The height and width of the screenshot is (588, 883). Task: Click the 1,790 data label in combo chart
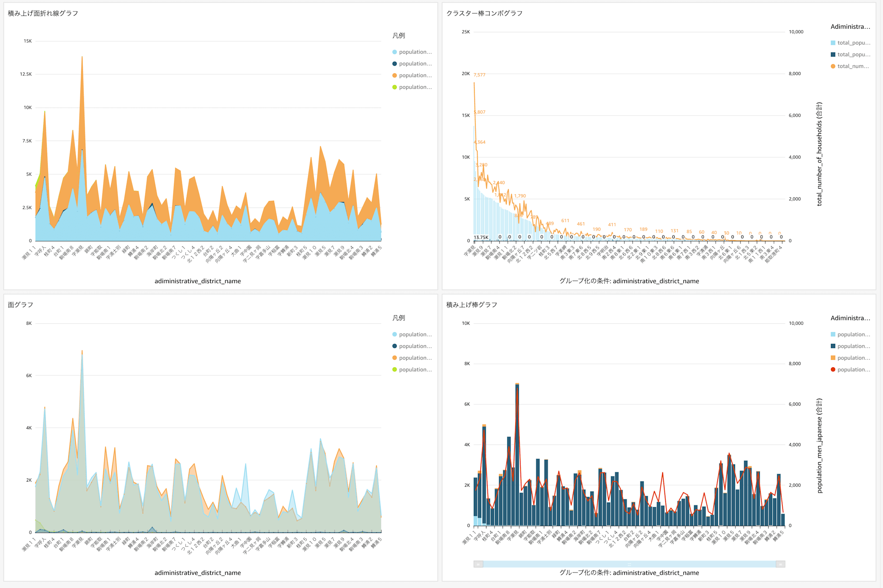coord(520,196)
